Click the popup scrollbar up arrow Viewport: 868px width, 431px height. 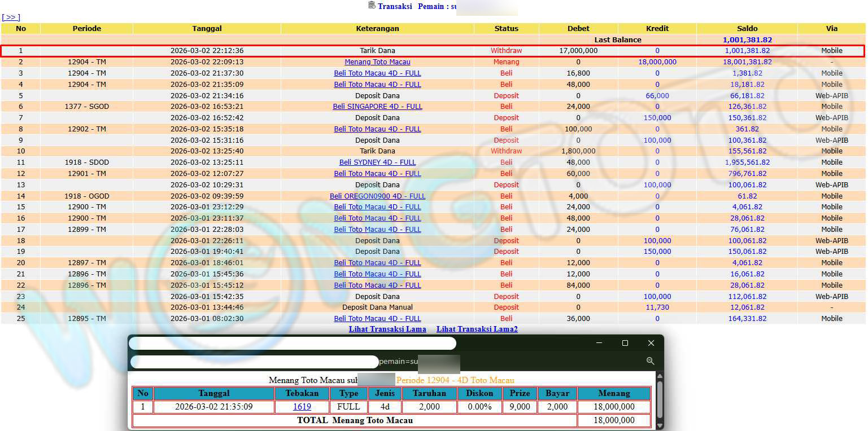pyautogui.click(x=659, y=376)
